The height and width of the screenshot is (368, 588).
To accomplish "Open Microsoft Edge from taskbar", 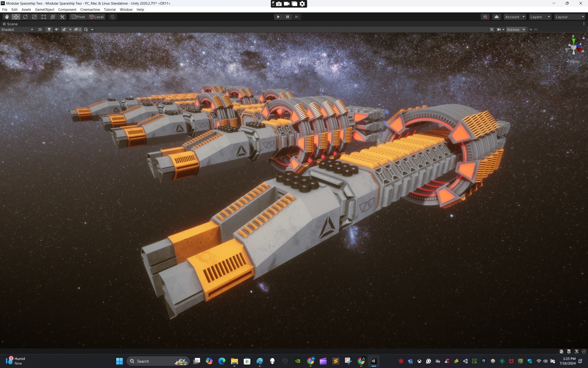I will (x=222, y=361).
